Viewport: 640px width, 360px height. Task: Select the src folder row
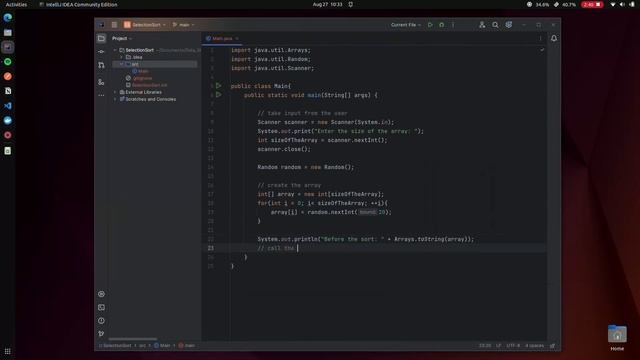click(155, 64)
